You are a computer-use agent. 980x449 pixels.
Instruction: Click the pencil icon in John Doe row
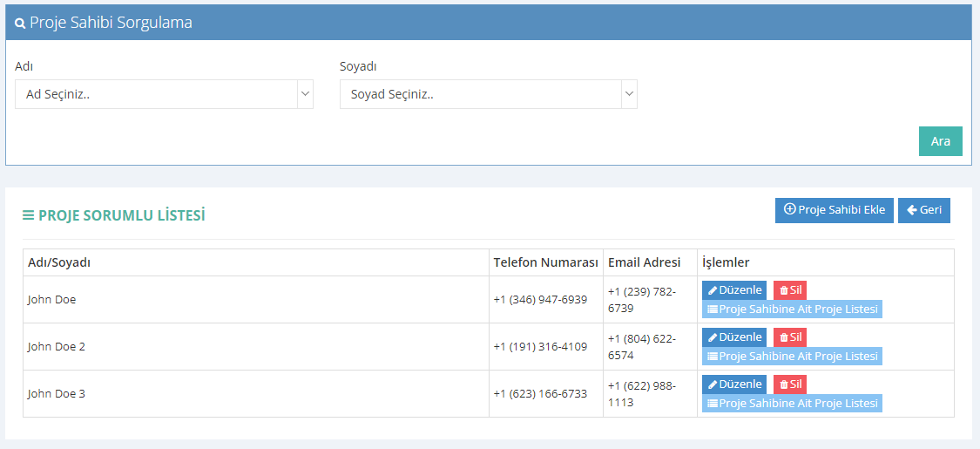click(713, 291)
